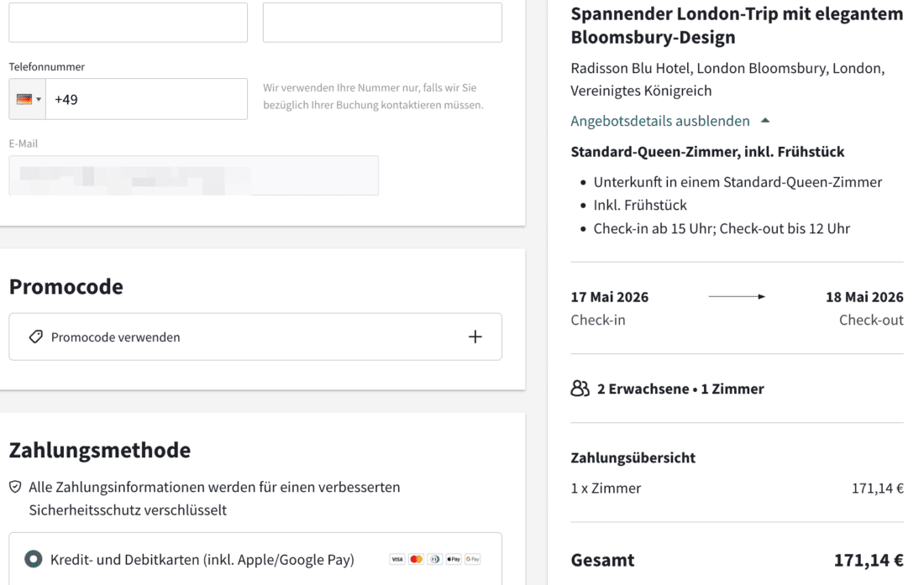Click Angebotsdetails ausblenden link
This screenshot has height=585, width=924.
click(x=660, y=121)
